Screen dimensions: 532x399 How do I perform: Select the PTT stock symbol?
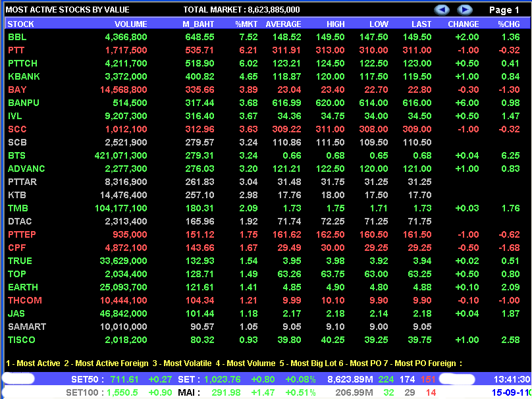16,50
